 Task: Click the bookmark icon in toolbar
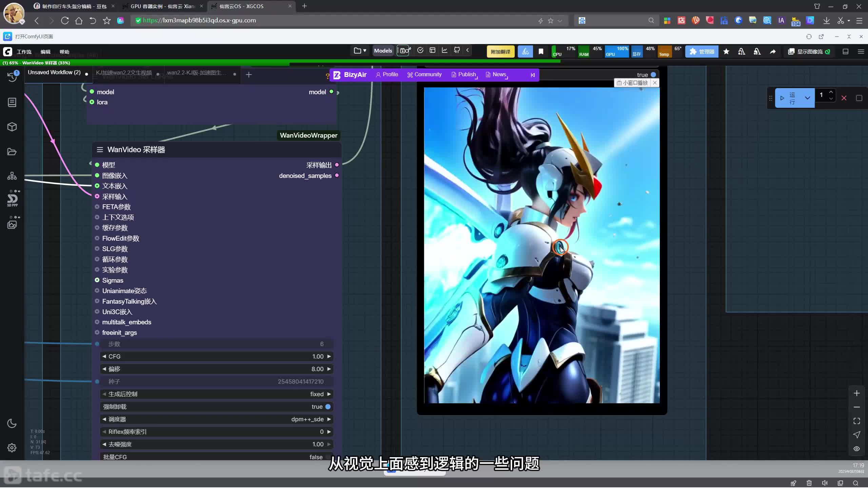click(x=541, y=52)
